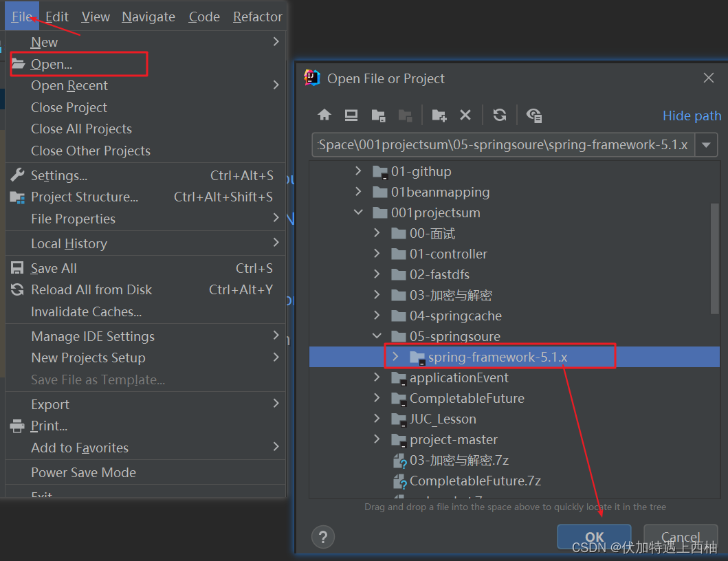Toggle show hidden files and directories icon
This screenshot has width=728, height=561.
(534, 115)
